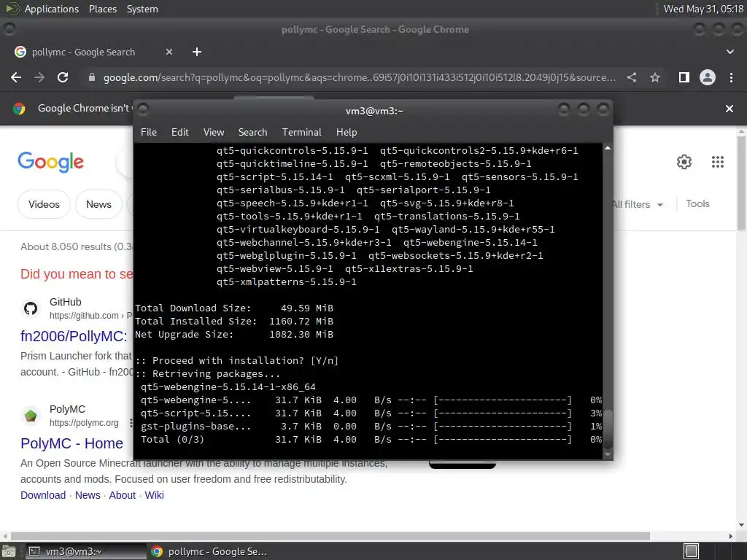Open Places menu in top panel
Viewport: 747px width, 560px height.
click(102, 9)
